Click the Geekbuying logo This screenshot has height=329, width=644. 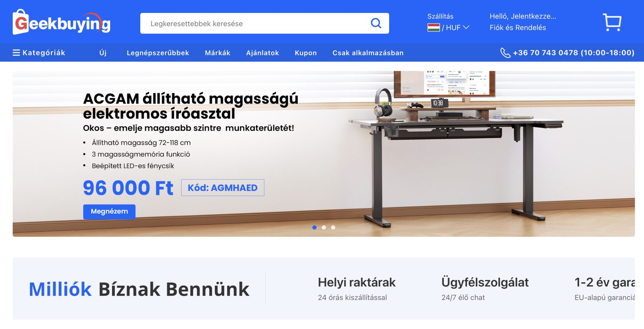tap(62, 22)
